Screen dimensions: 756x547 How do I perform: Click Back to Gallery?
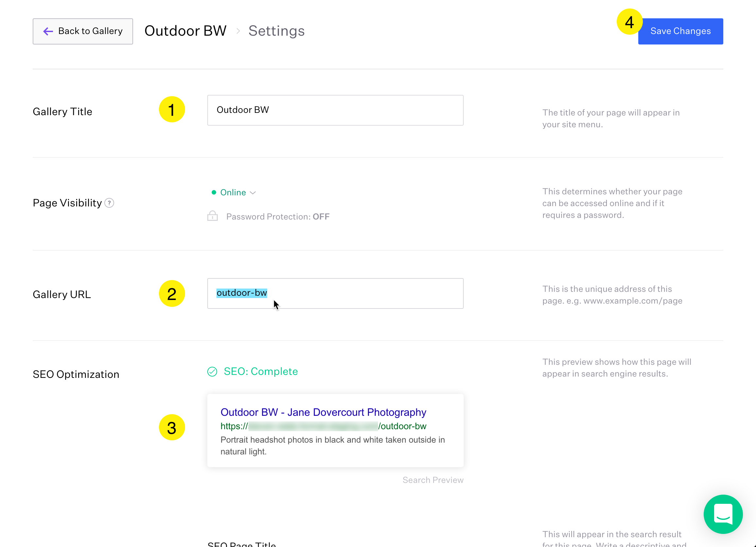point(83,31)
